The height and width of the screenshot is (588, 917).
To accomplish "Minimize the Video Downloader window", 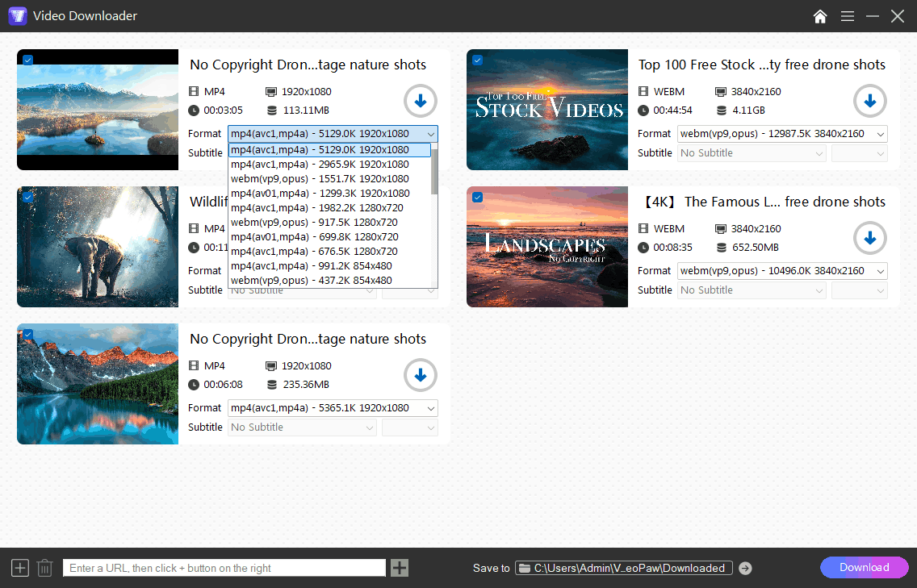I will [x=873, y=16].
